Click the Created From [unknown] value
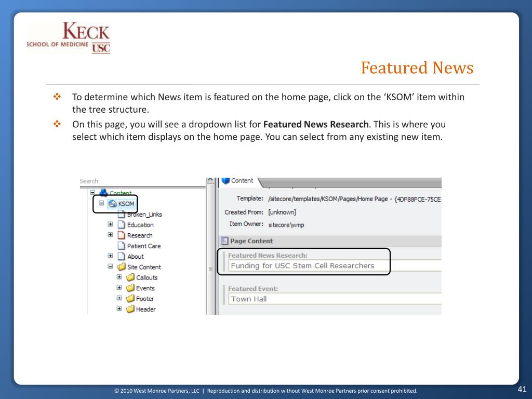The image size is (532, 399). (x=282, y=212)
